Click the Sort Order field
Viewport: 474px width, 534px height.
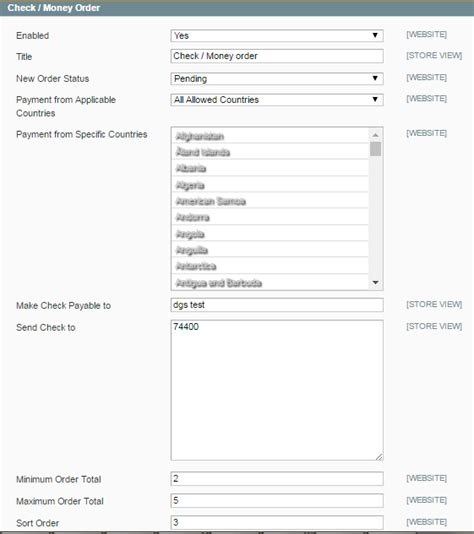[x=277, y=522]
